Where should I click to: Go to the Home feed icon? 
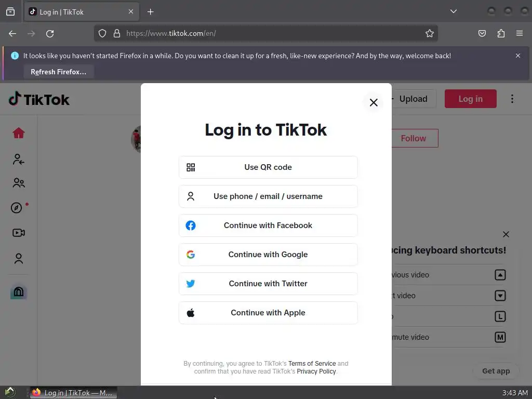click(x=19, y=133)
